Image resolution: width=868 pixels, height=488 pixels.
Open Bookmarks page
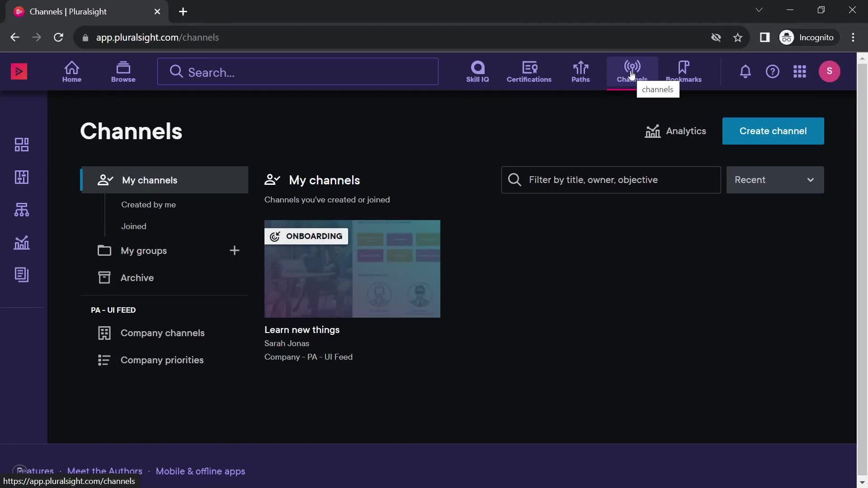click(x=684, y=71)
